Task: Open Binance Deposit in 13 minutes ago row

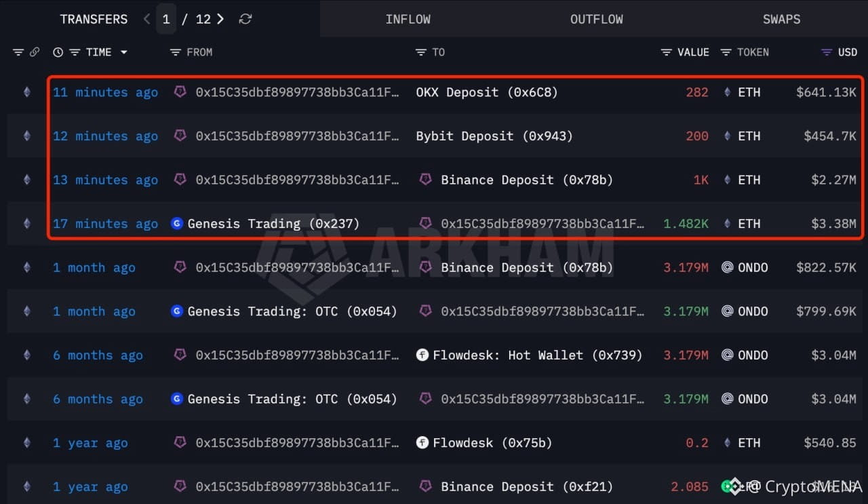Action: 527,180
